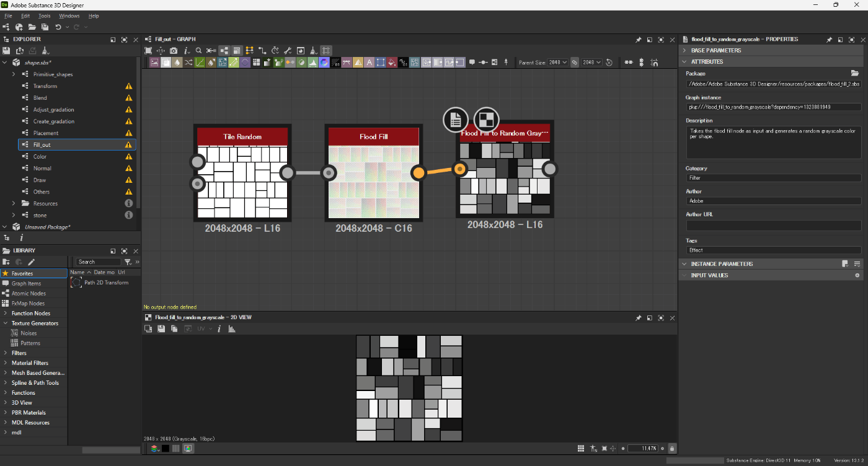Pin the 2D View panel
The height and width of the screenshot is (466, 868).
(x=639, y=317)
